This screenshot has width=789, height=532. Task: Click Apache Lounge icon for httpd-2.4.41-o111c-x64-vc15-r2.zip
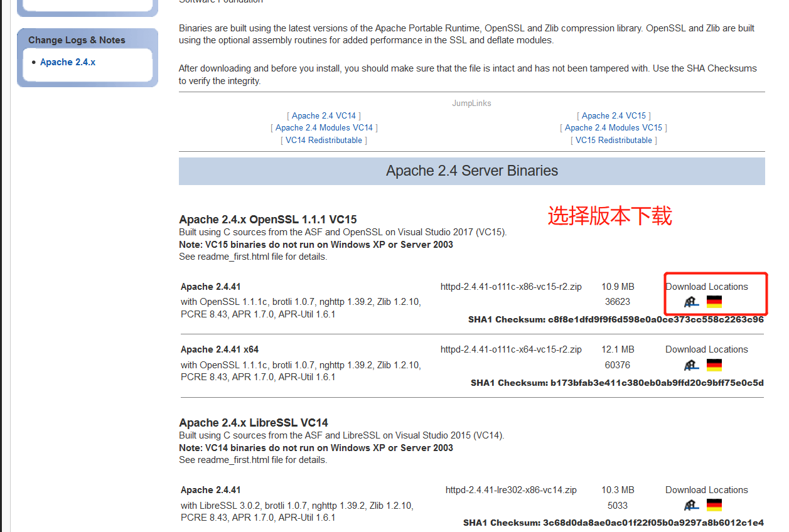(692, 364)
